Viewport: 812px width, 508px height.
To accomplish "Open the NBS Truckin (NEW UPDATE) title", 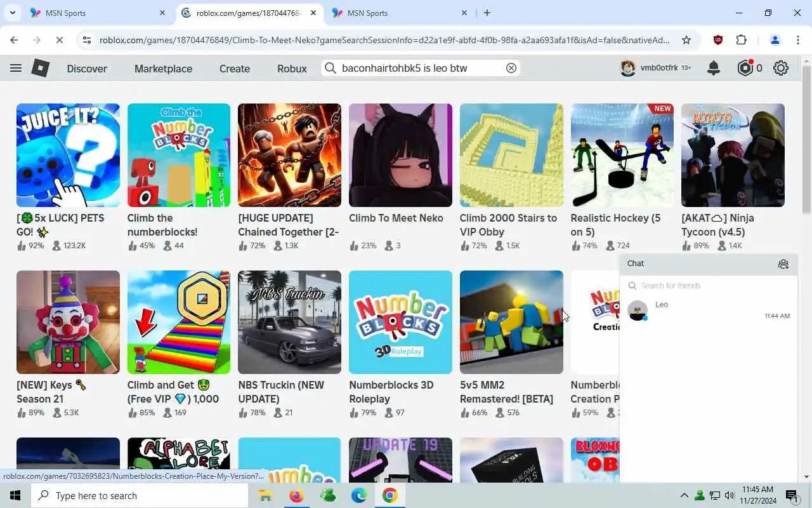I will tap(281, 392).
